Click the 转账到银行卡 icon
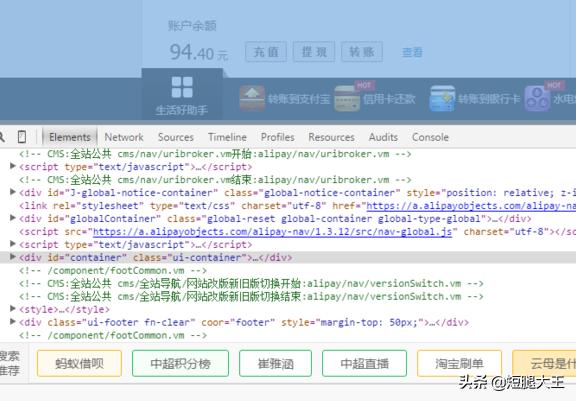The image size is (576, 401). pos(442,98)
